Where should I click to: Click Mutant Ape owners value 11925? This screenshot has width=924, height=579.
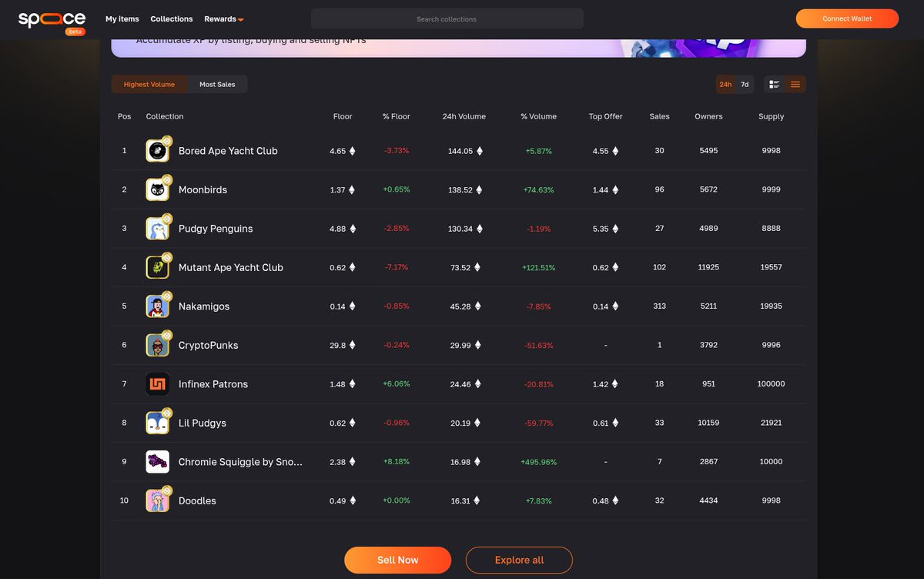tap(708, 267)
